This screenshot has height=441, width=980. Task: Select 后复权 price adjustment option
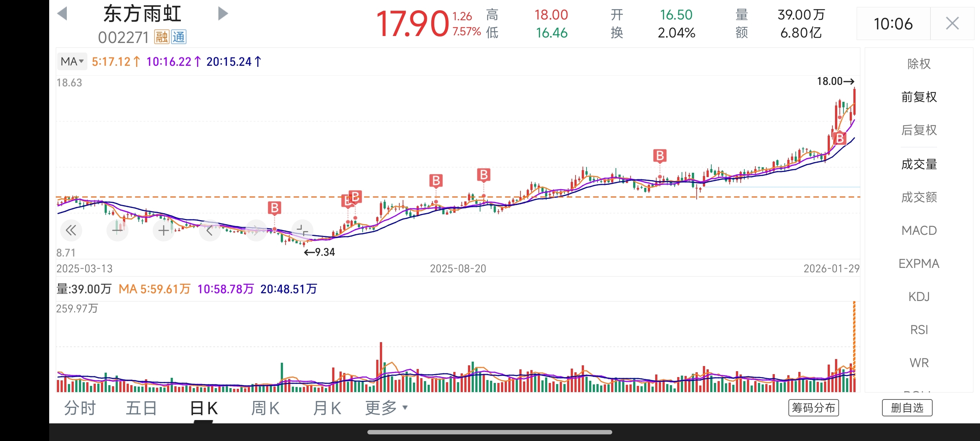[x=919, y=130]
